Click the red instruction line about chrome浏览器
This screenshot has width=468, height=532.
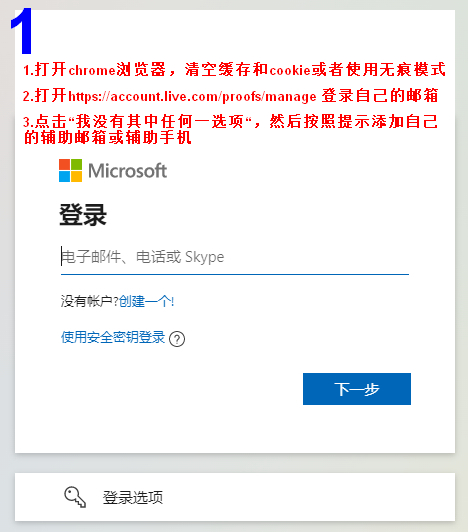[x=234, y=70]
